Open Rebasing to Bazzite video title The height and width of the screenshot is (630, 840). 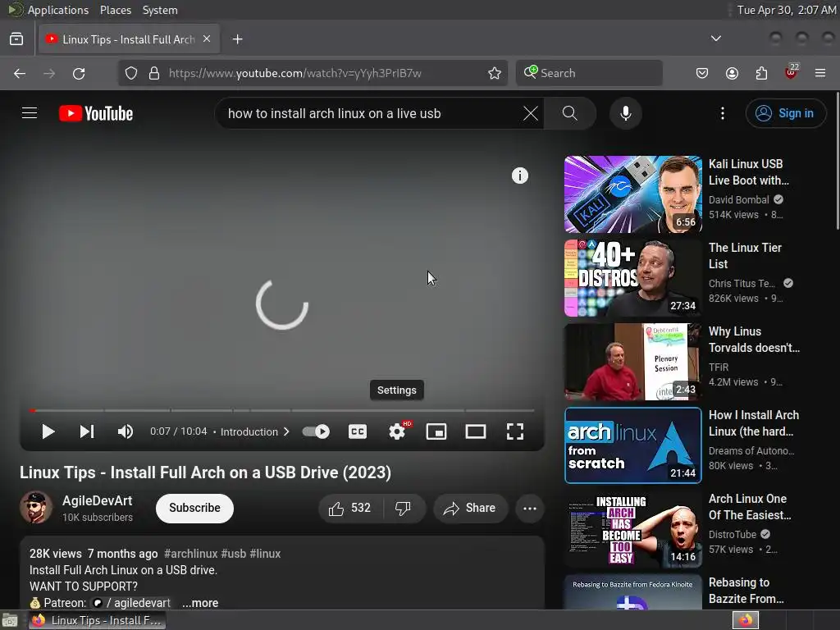(746, 591)
